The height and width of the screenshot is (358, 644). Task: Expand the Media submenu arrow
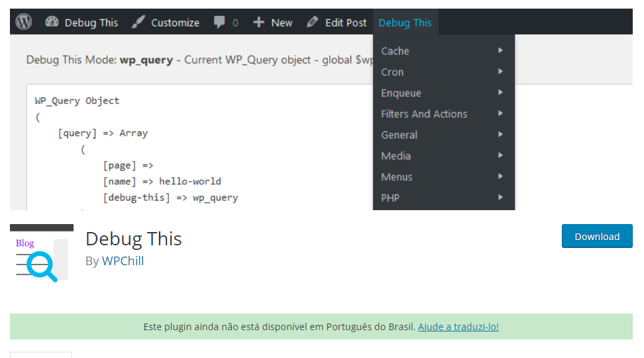pos(500,155)
